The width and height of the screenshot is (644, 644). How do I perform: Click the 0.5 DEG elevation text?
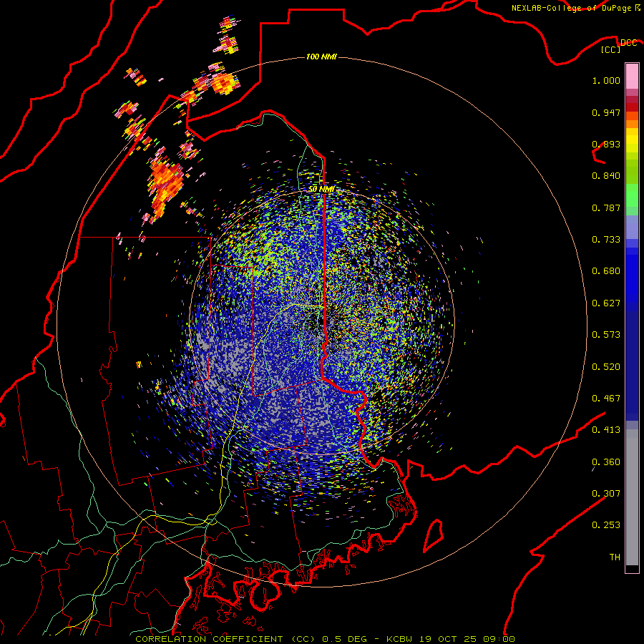pos(344,639)
